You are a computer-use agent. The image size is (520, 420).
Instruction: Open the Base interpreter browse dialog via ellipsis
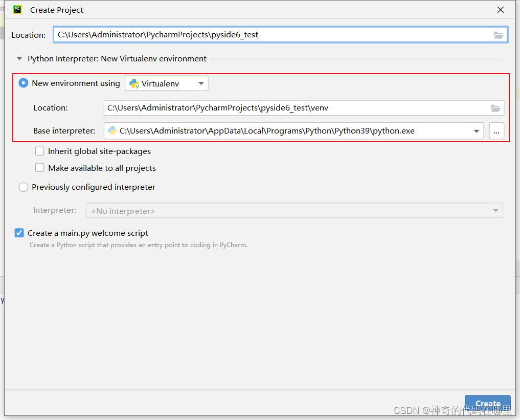click(496, 131)
